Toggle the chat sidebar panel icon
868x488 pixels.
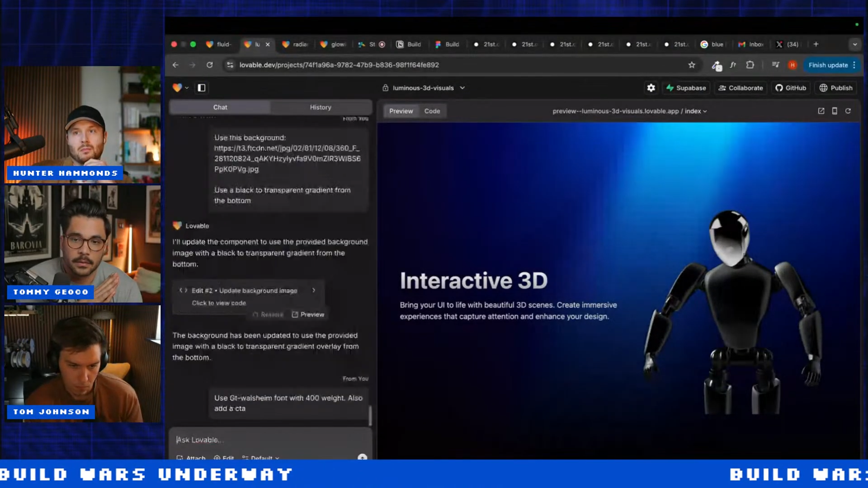coord(202,88)
